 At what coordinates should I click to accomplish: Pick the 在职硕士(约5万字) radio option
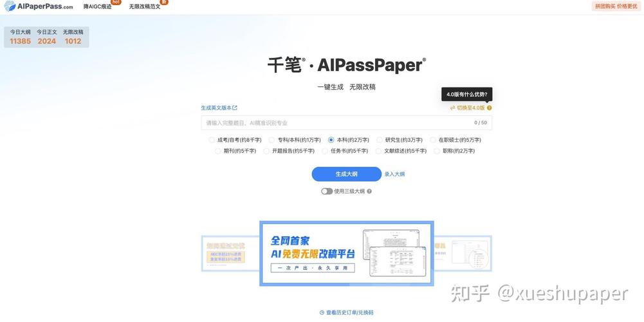433,140
